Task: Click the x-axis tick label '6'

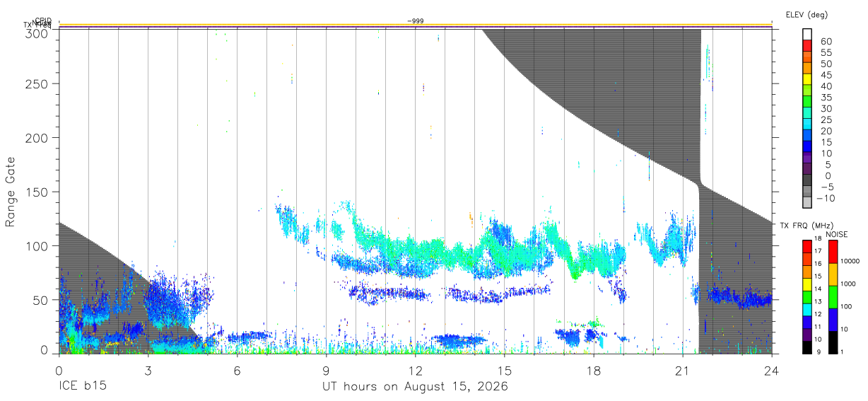Action: [x=237, y=371]
